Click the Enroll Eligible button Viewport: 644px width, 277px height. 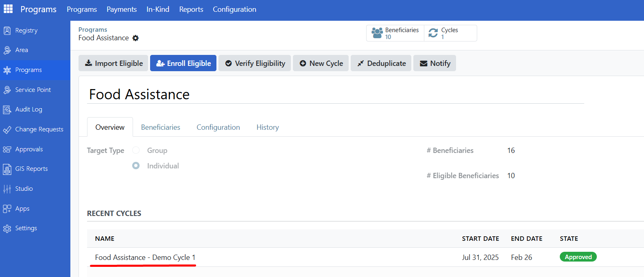pyautogui.click(x=183, y=63)
